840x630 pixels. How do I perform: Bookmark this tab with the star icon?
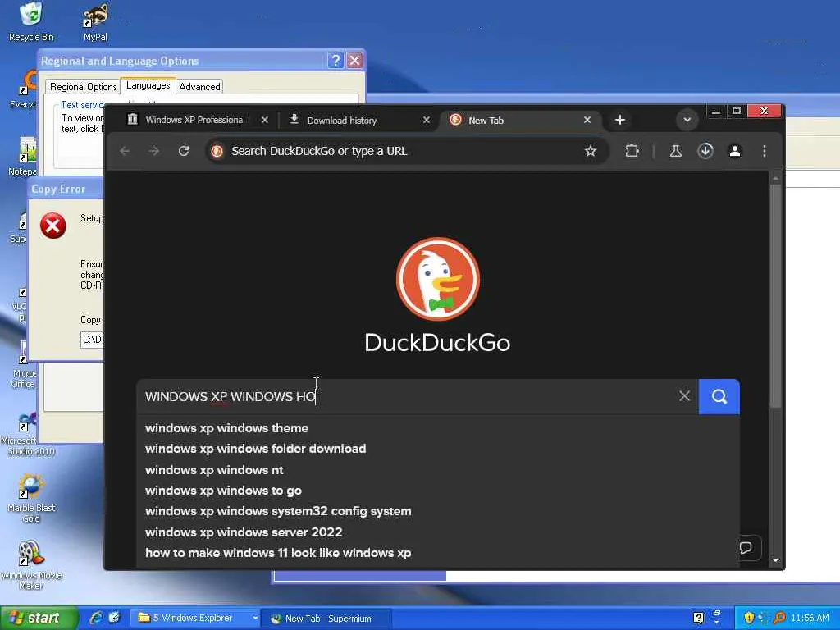point(591,151)
